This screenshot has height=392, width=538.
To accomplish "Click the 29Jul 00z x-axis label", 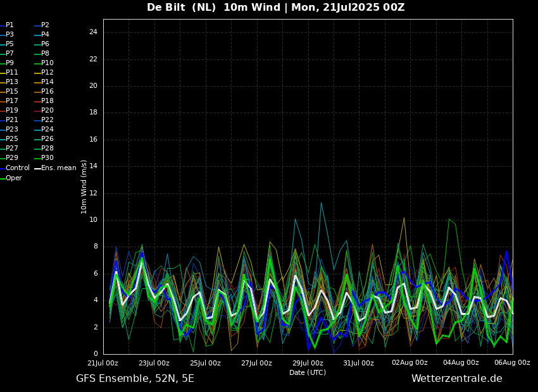I will (x=308, y=363).
